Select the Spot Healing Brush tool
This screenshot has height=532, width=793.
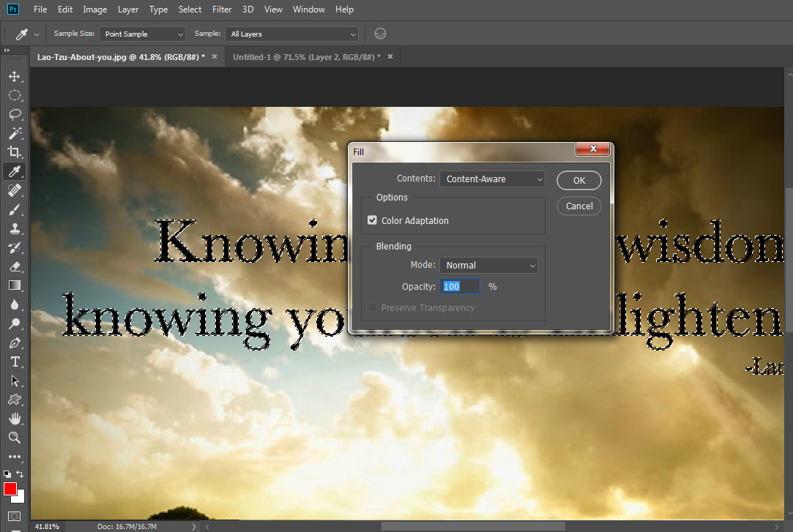(x=15, y=190)
